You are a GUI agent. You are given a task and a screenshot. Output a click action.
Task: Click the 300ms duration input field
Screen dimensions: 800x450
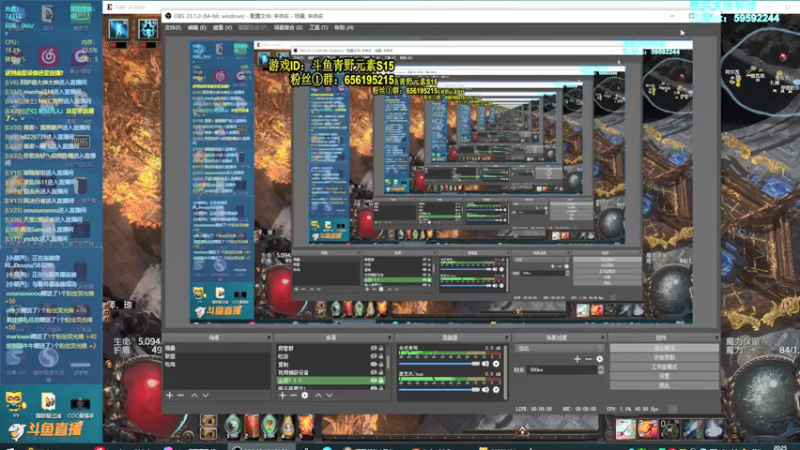pyautogui.click(x=562, y=370)
